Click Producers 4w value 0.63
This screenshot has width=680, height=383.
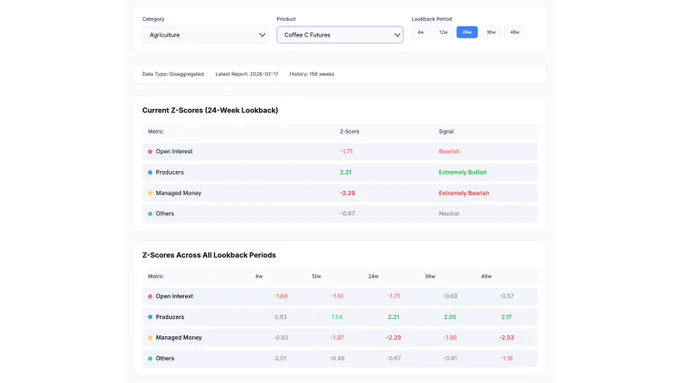pyautogui.click(x=281, y=317)
